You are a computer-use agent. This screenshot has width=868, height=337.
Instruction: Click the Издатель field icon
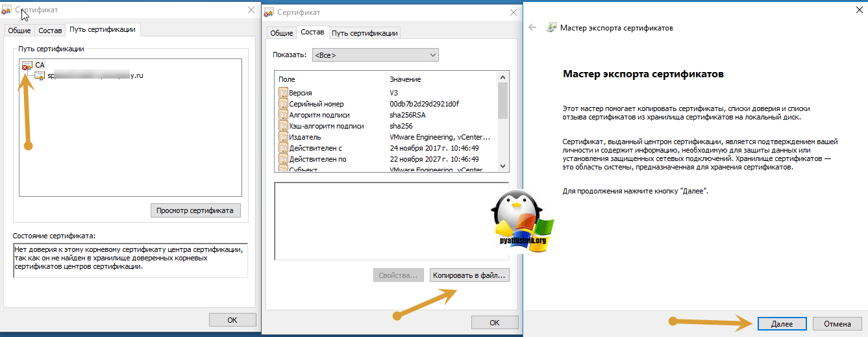pos(283,137)
